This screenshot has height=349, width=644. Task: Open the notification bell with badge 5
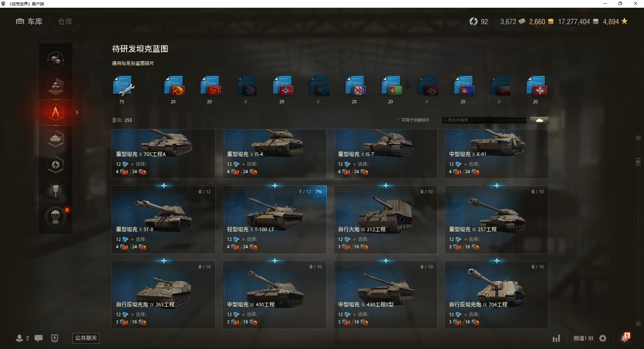pos(625,338)
